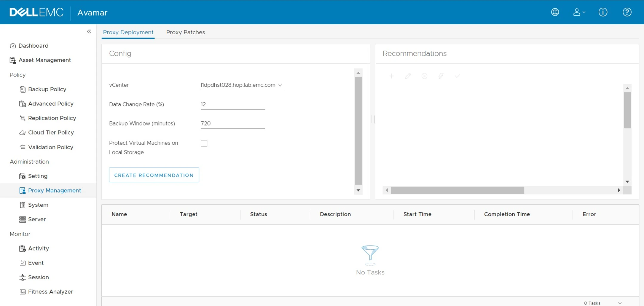Viewport: 644px width, 306px height.
Task: Open Backup Policy in the sidebar
Action: 43,89
